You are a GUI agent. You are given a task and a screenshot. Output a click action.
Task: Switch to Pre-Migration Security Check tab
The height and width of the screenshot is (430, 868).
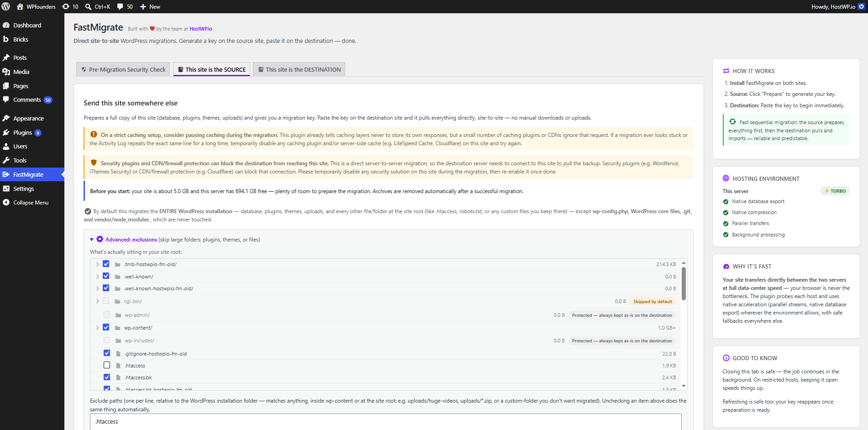pyautogui.click(x=123, y=69)
